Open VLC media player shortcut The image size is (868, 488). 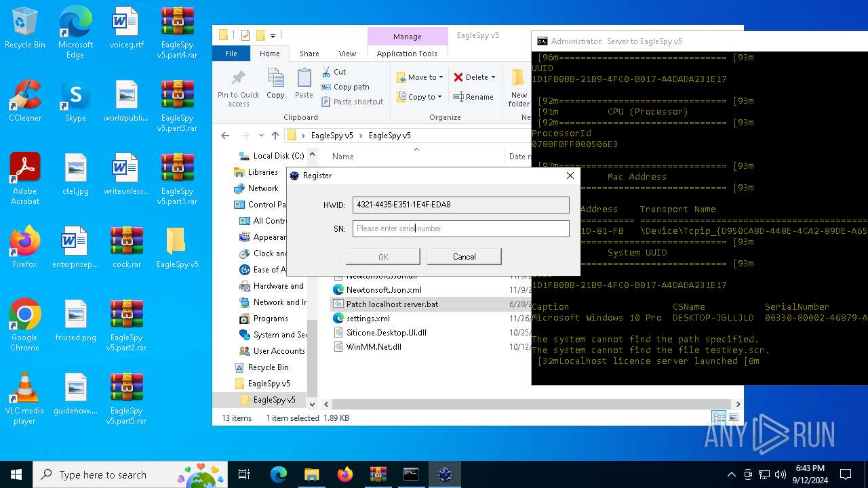[24, 398]
